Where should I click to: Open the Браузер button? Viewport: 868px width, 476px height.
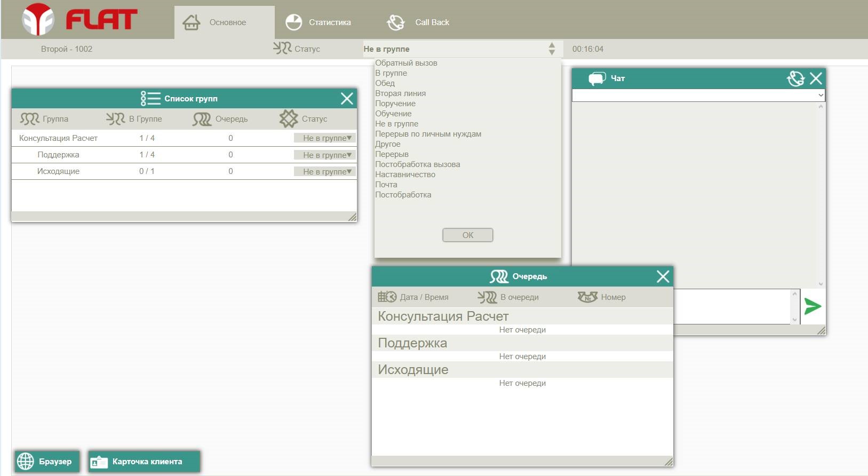[x=47, y=462]
